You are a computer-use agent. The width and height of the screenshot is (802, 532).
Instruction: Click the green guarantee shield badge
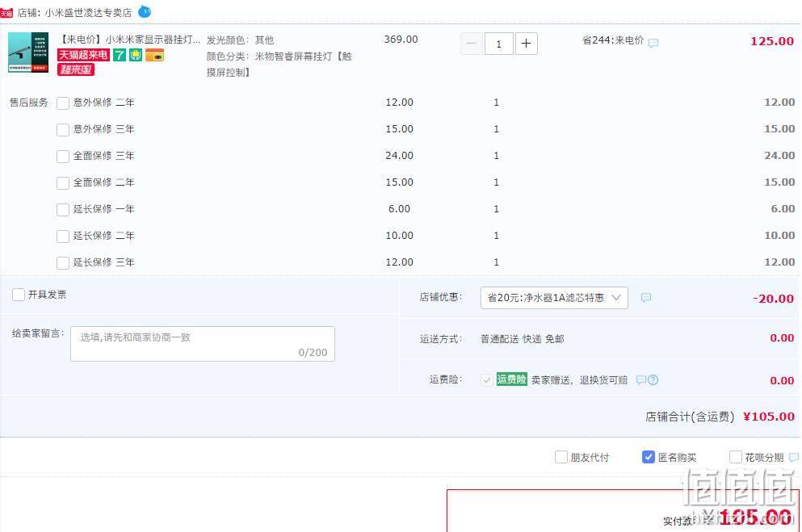pos(136,55)
